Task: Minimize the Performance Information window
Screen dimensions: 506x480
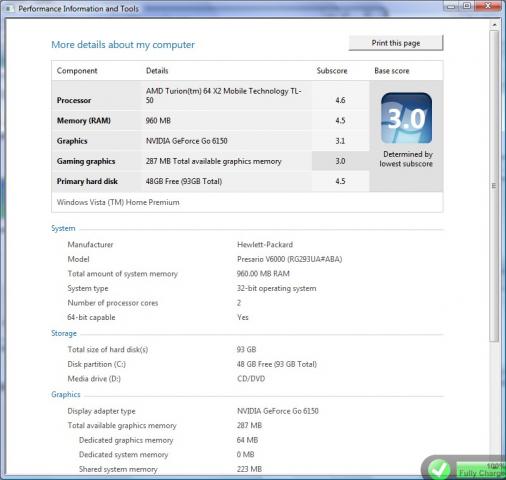Action: pyautogui.click(x=451, y=6)
